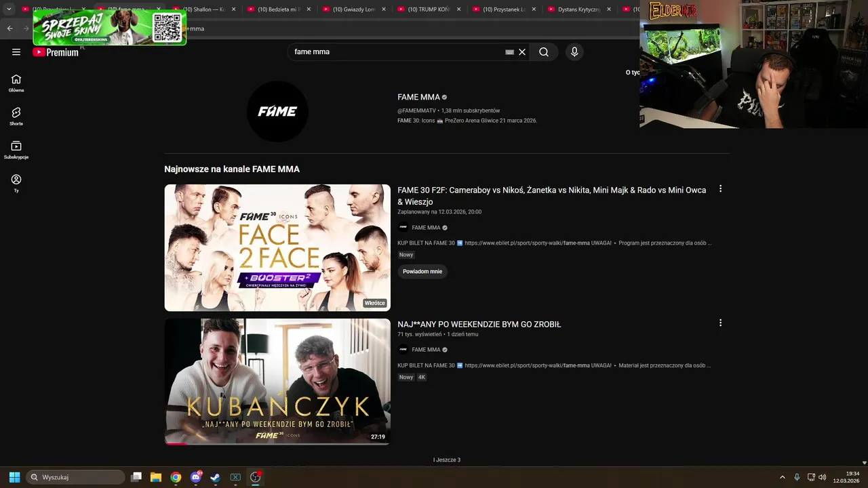Screen dimensions: 868x488
Task: Click the 'Powiadom mnie' button
Action: 422,271
